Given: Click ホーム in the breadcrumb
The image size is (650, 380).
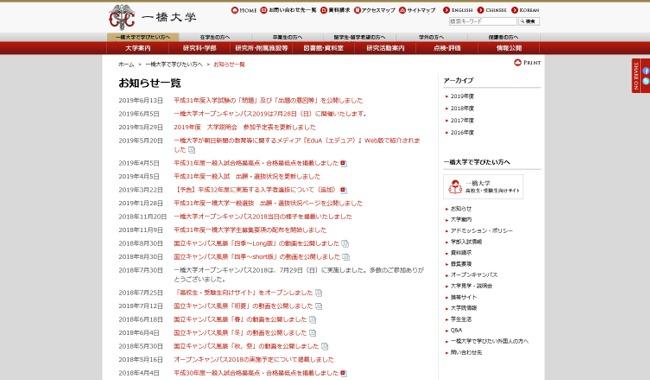Looking at the screenshot, I should pyautogui.click(x=126, y=64).
